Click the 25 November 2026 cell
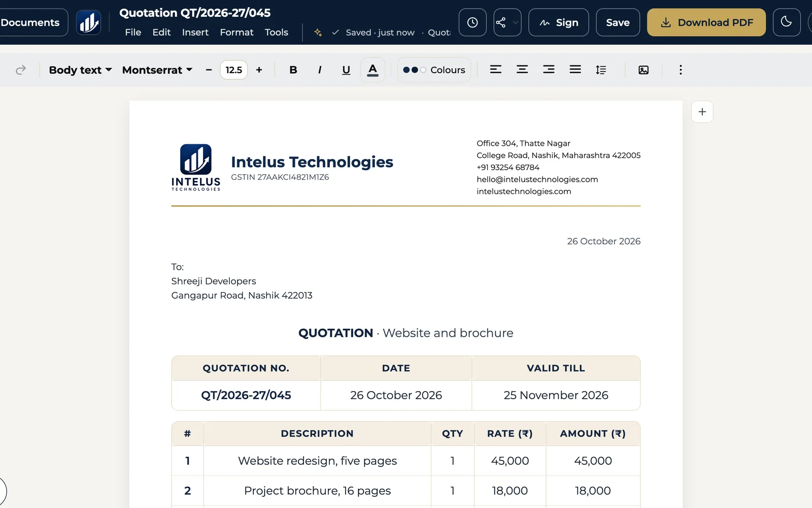 556,395
